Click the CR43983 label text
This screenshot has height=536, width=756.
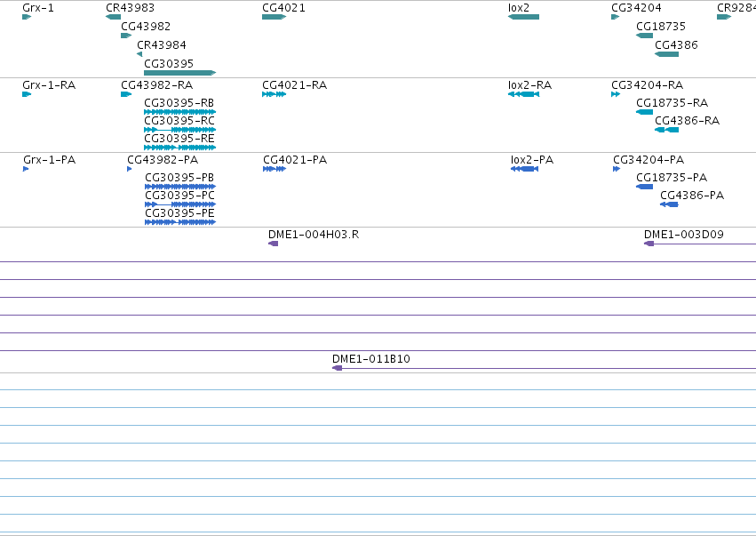(x=131, y=8)
